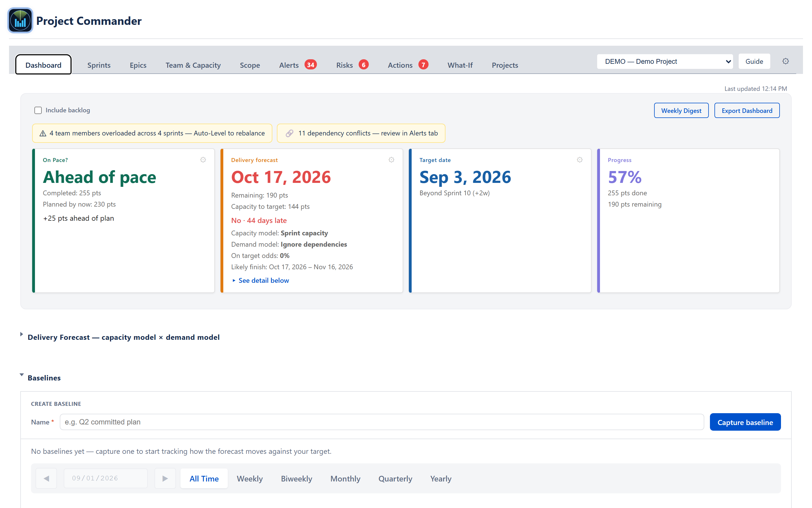Click the Sep 3, 2026 target date
Viewport: 812px width, 508px height.
[465, 177]
